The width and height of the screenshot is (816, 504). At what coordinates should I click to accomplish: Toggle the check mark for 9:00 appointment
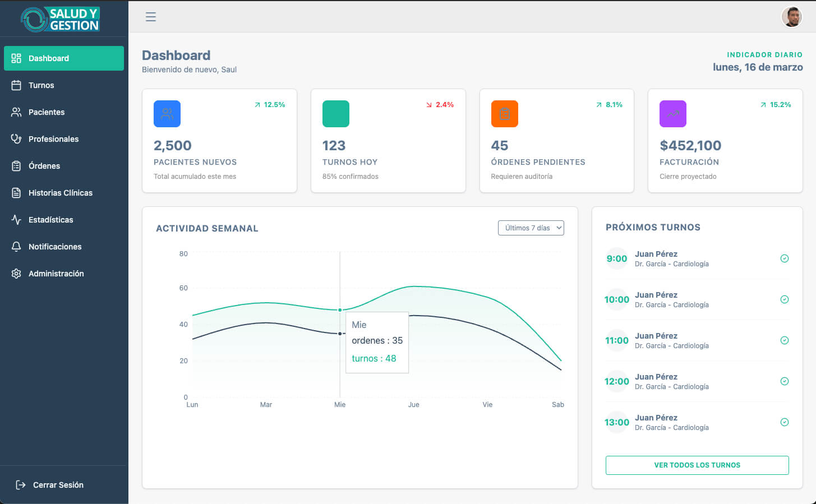point(785,258)
